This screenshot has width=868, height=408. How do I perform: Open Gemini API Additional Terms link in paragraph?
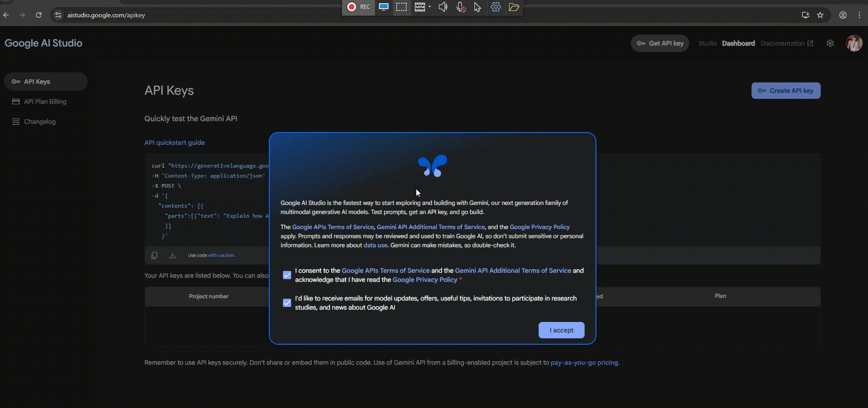pyautogui.click(x=431, y=227)
